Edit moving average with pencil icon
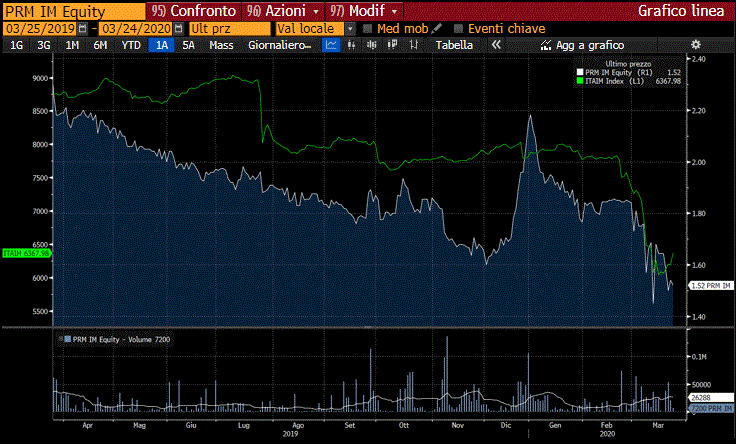This screenshot has width=736, height=444. pyautogui.click(x=437, y=29)
